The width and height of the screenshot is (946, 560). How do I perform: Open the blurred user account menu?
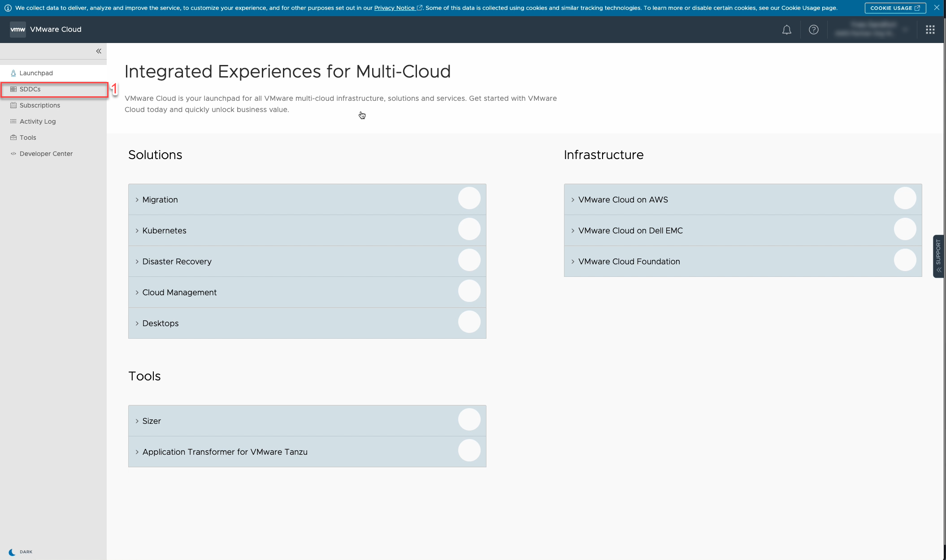pos(872,30)
